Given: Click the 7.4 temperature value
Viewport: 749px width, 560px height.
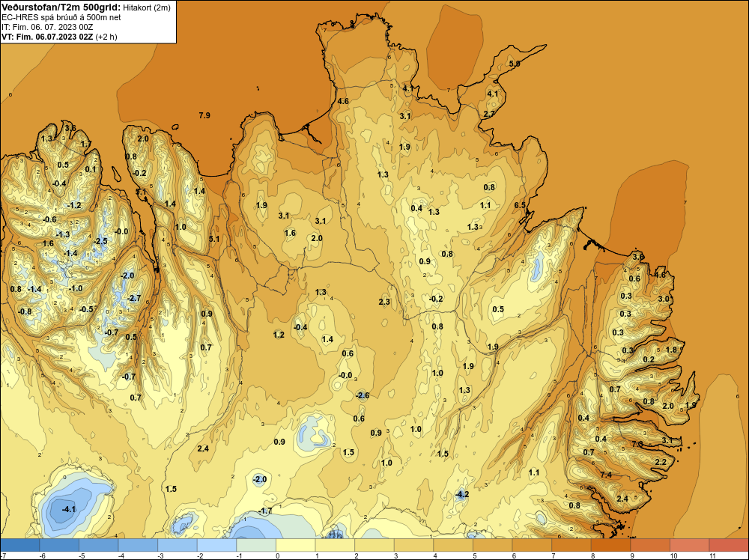Looking at the screenshot, I should pos(606,475).
